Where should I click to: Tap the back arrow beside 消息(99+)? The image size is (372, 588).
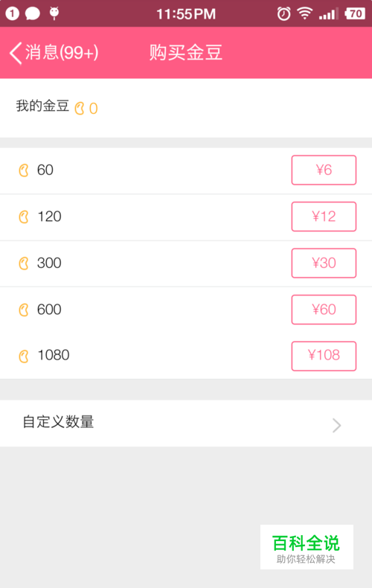click(x=16, y=53)
